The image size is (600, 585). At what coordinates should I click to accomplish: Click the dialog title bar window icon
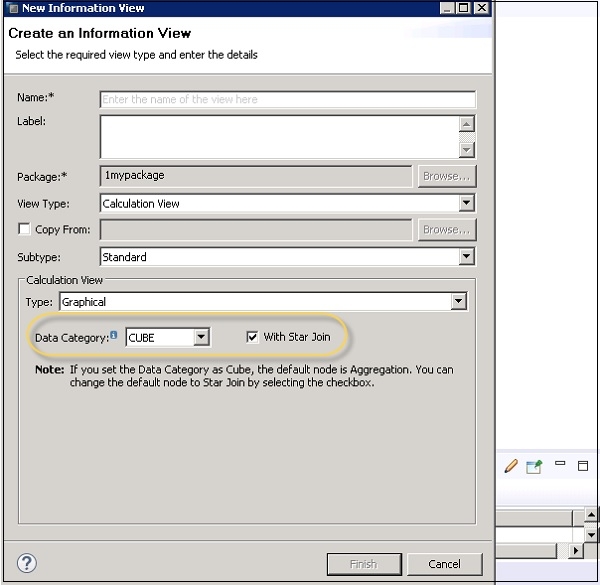(11, 8)
